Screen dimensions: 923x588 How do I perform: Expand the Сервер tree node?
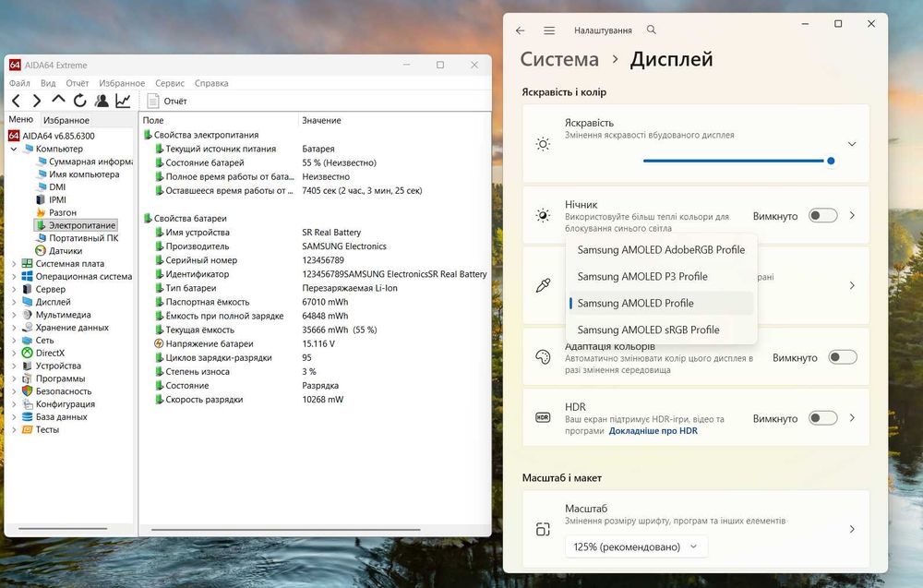tap(14, 289)
